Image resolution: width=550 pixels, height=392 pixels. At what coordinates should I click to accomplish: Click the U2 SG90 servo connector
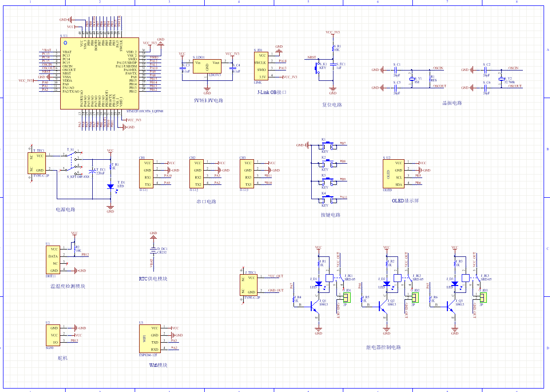tap(54, 335)
